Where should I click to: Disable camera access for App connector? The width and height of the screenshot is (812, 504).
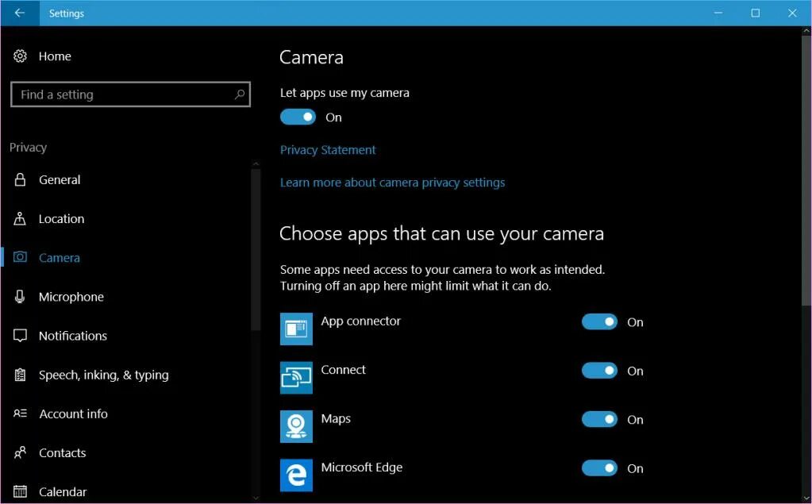(599, 322)
